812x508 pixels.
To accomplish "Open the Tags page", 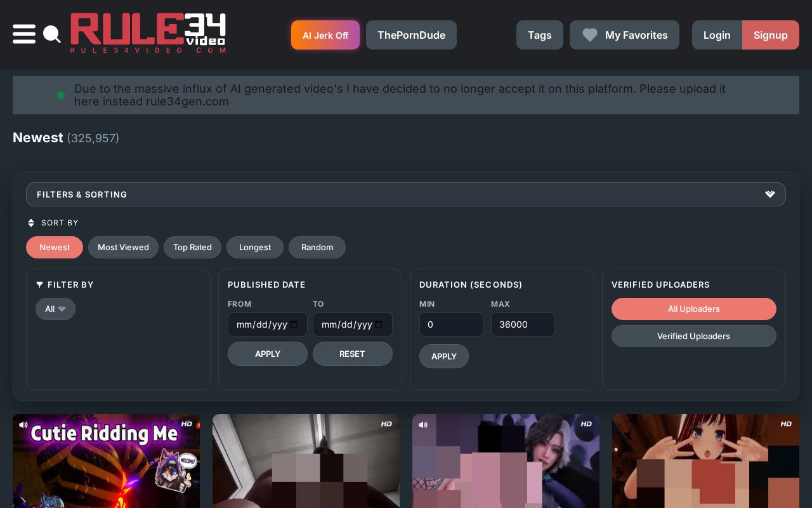I will coord(540,35).
